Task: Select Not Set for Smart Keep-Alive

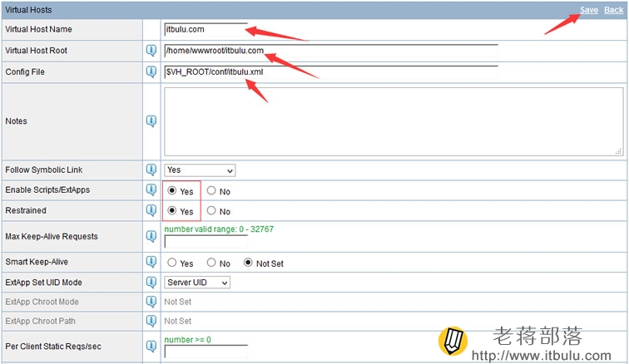Action: [248, 263]
